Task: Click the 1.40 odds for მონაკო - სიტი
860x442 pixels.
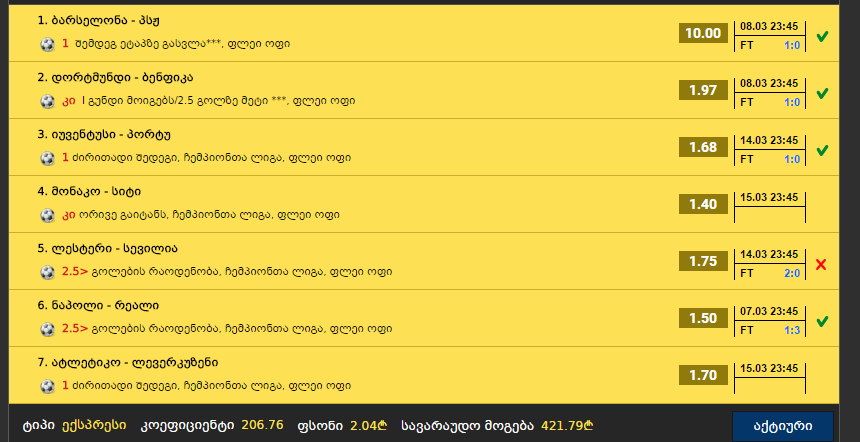Action: pyautogui.click(x=703, y=204)
